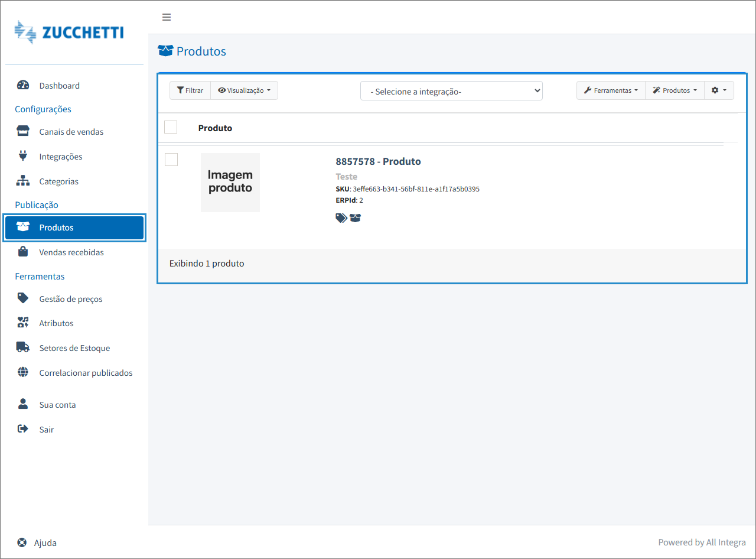Click the price tag icon under product
The width and height of the screenshot is (756, 559).
pos(341,218)
